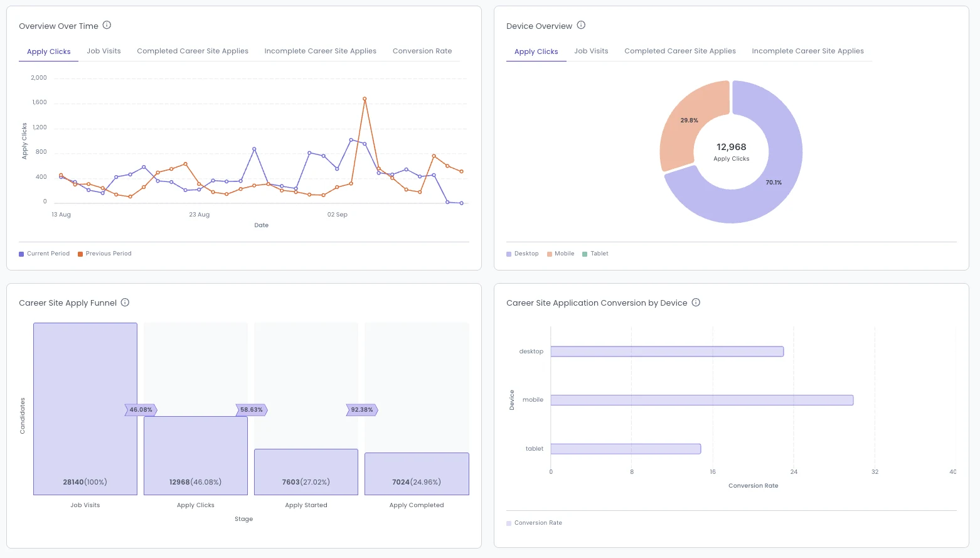Screen dimensions: 980x558
Task: View Incomplete Career Site Applies in Overview Over Time
Action: (321, 51)
